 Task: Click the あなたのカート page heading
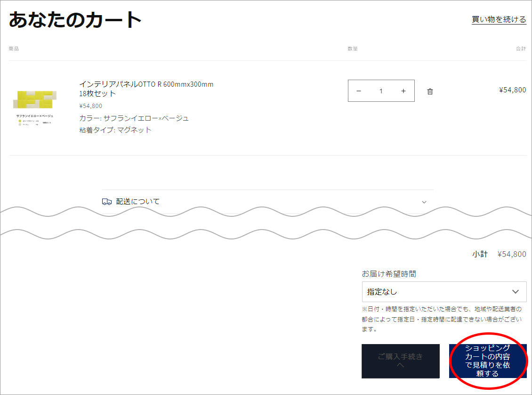tap(75, 19)
